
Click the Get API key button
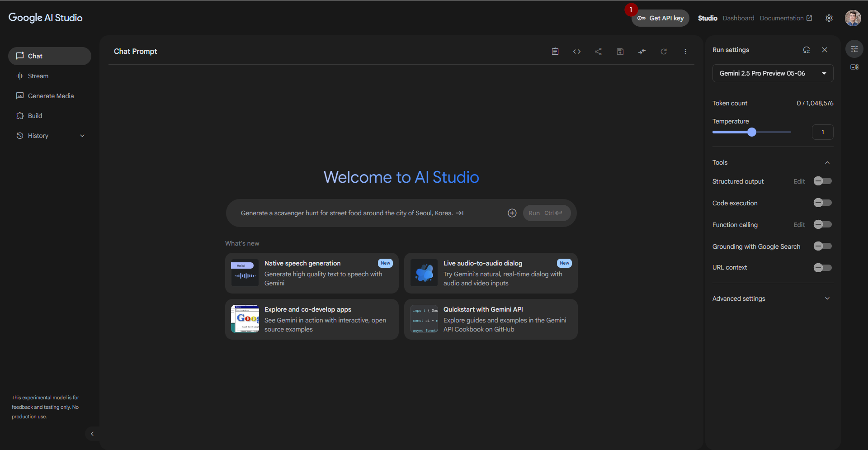[660, 18]
